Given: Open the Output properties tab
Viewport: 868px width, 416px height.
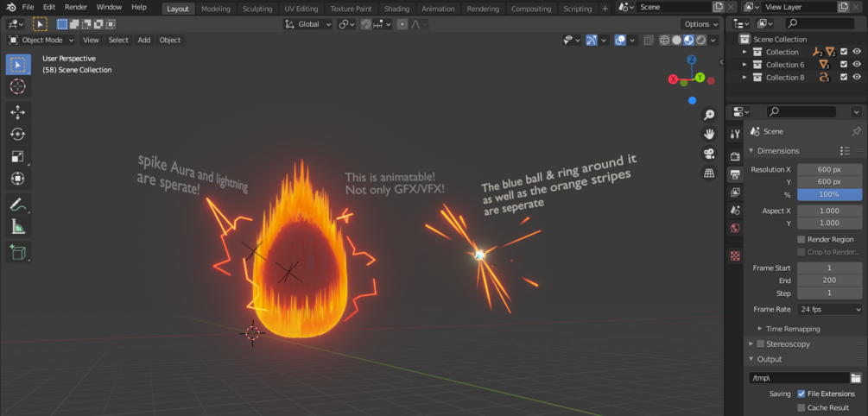Looking at the screenshot, I should pyautogui.click(x=735, y=175).
